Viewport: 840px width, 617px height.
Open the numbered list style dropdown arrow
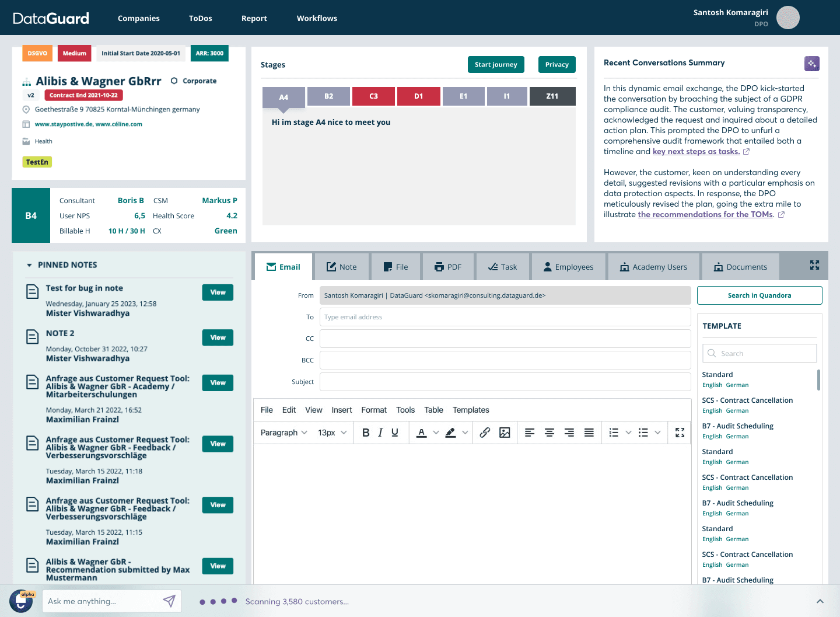[628, 433]
